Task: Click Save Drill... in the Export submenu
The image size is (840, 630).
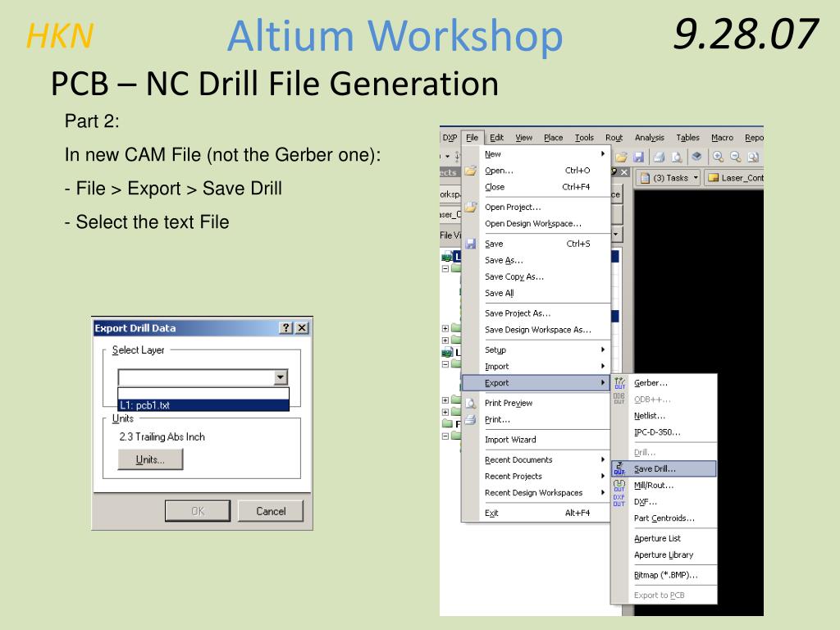Action: tap(664, 468)
